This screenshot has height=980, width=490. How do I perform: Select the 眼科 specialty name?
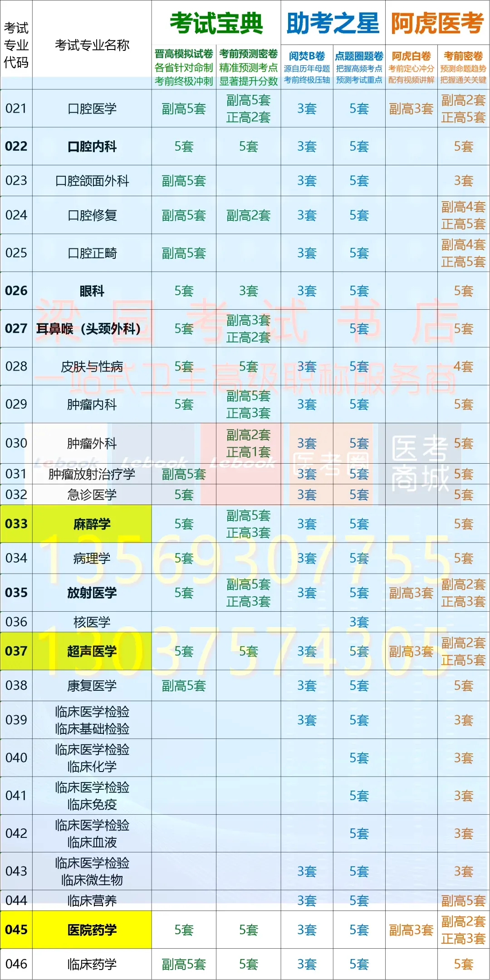(92, 291)
